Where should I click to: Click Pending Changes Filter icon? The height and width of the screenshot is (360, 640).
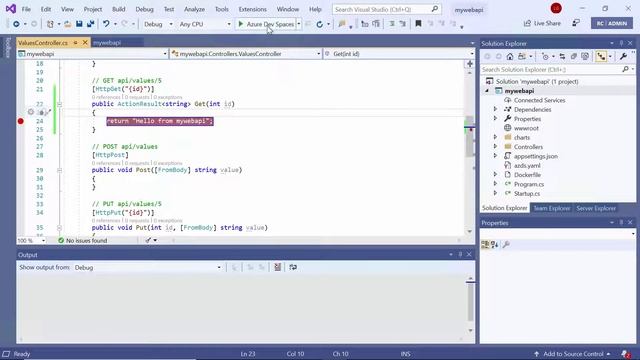[545, 56]
